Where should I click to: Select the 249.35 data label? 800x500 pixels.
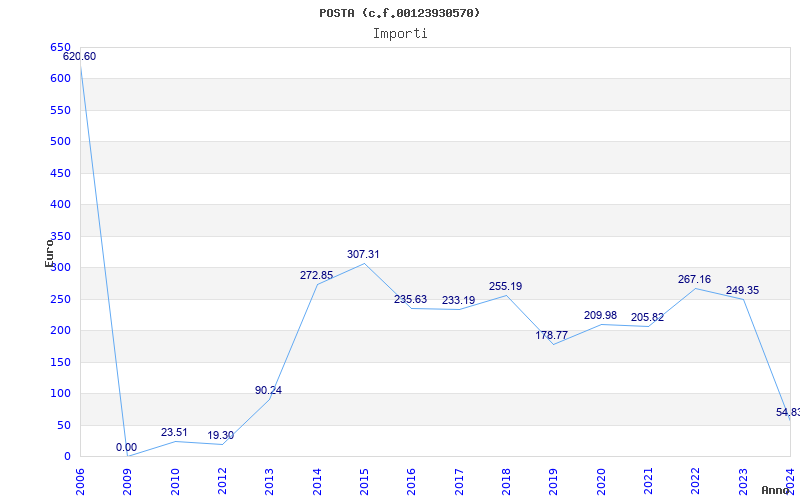click(x=742, y=290)
